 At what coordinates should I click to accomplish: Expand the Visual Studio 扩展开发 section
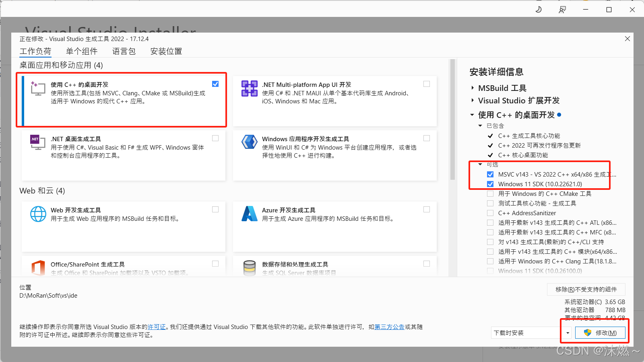point(473,100)
